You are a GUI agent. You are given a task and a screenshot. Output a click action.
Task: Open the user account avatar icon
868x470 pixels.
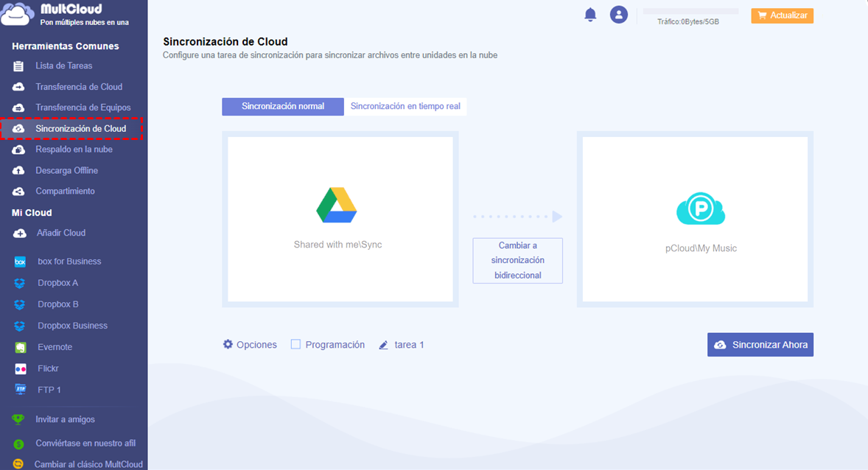click(618, 15)
